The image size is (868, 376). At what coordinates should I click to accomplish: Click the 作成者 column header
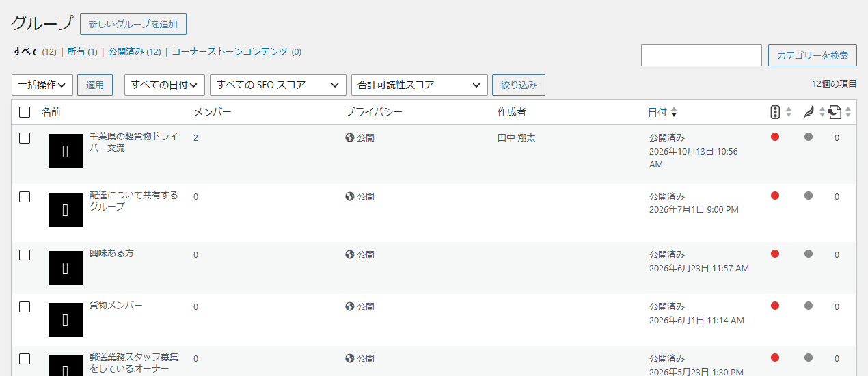511,112
